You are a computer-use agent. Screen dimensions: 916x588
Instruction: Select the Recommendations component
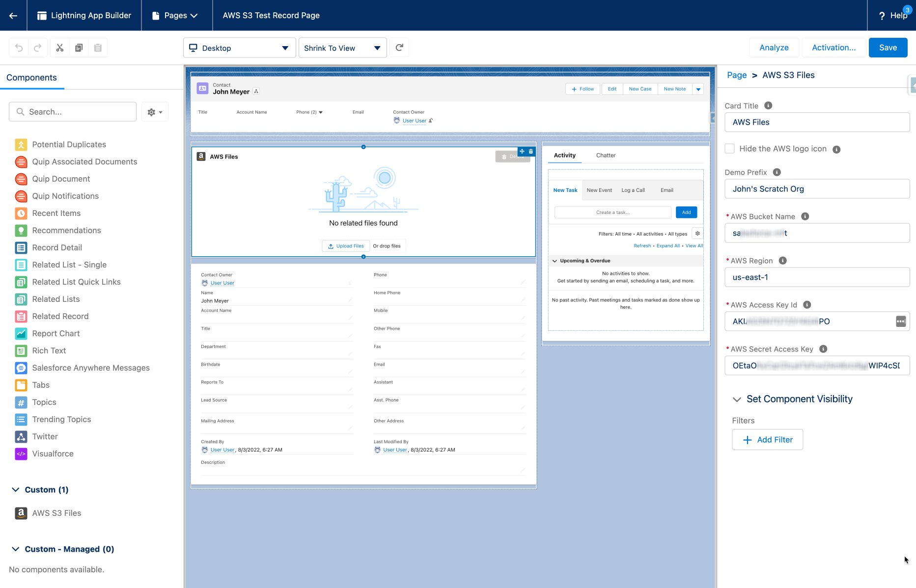(58, 230)
